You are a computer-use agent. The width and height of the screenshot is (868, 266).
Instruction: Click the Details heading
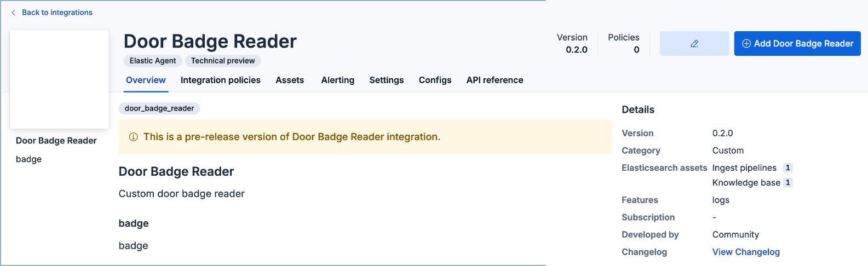click(x=638, y=109)
